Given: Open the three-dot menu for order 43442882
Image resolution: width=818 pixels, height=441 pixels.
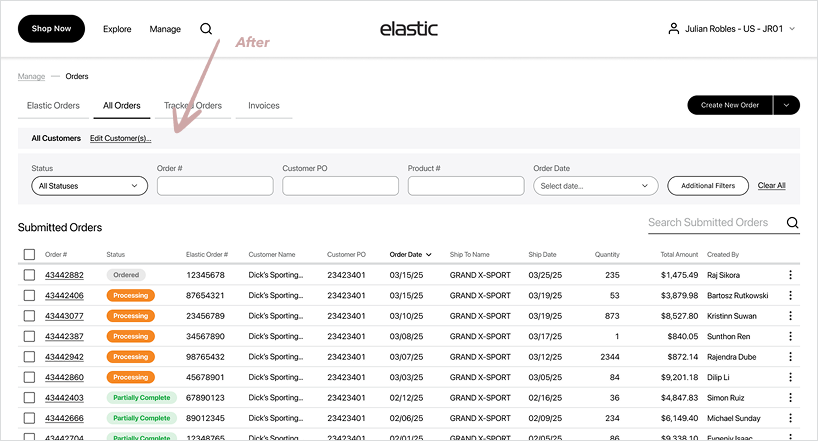Looking at the screenshot, I should tap(790, 275).
